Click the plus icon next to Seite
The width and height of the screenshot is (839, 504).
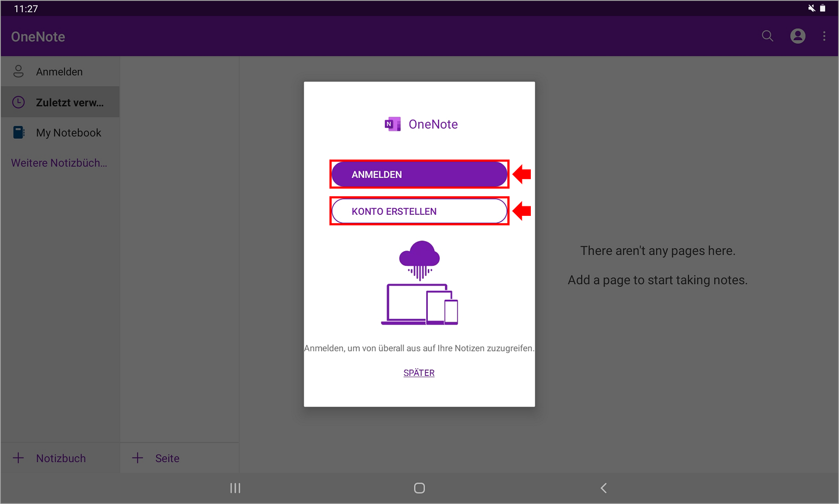coord(138,458)
